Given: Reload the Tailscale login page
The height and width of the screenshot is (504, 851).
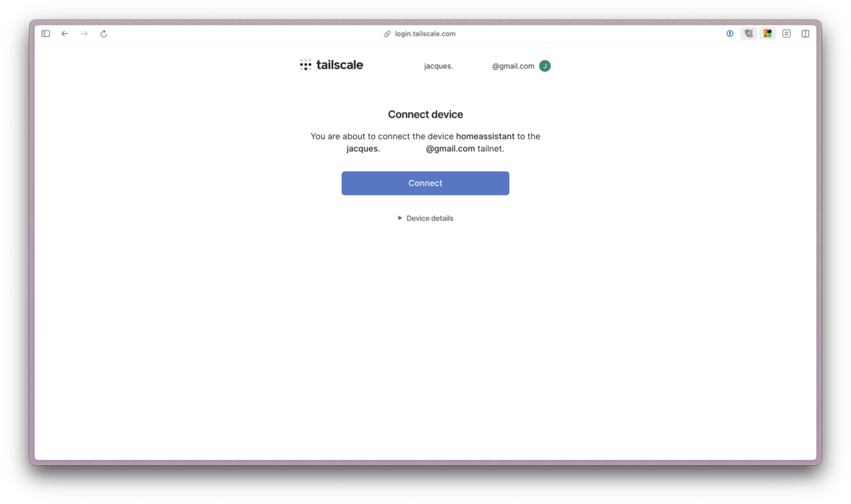Looking at the screenshot, I should (x=104, y=33).
